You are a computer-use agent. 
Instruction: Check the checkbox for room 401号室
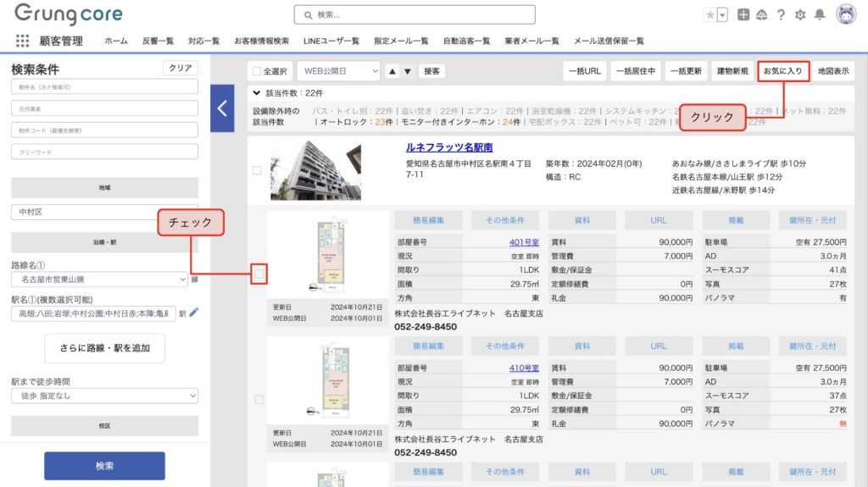(259, 274)
